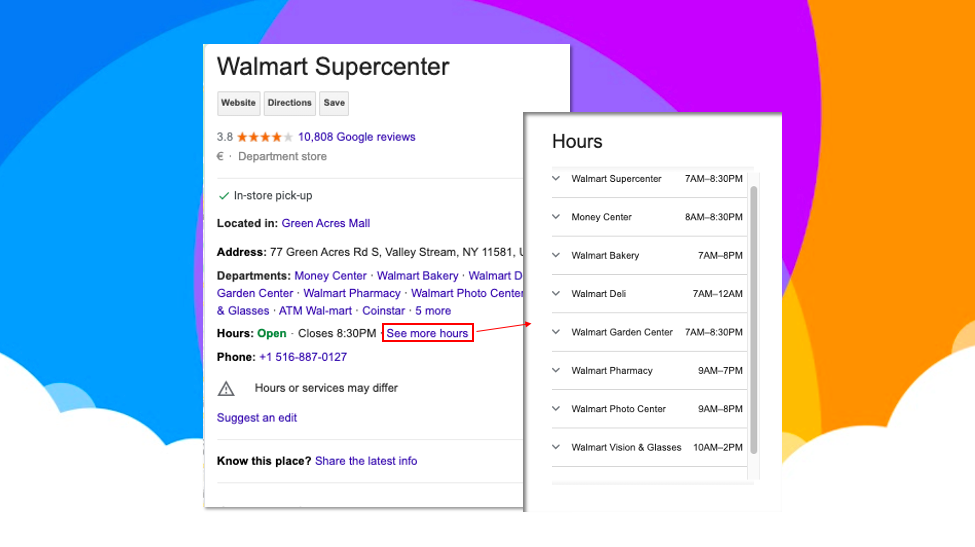Open Directions for Walmart Supercenter
This screenshot has height=547, width=975.
click(x=290, y=103)
